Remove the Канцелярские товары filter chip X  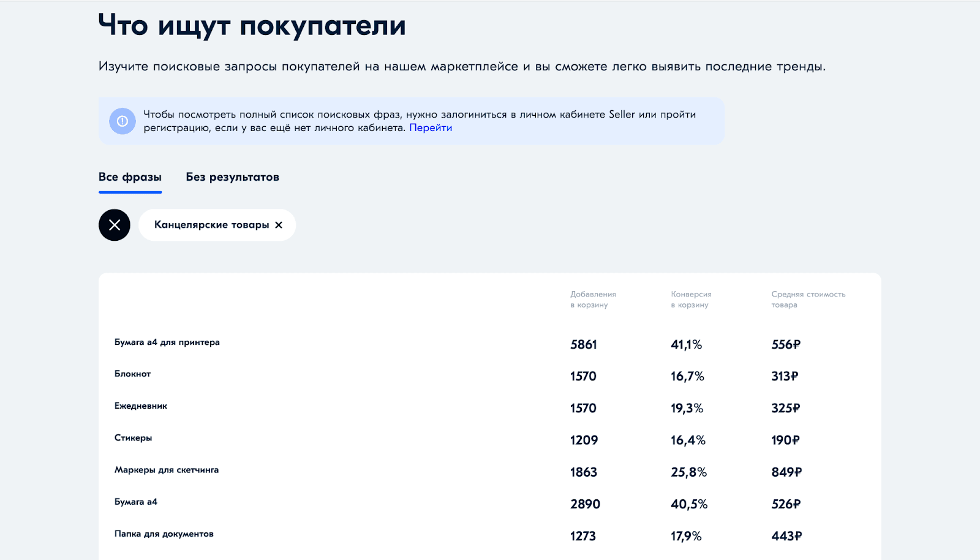click(279, 225)
